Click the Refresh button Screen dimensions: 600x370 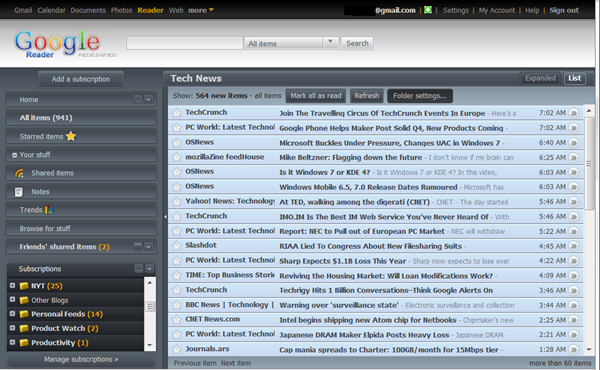click(367, 96)
